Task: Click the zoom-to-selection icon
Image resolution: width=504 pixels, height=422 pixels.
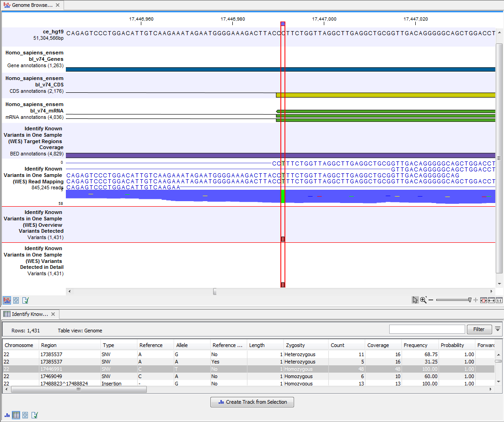Action: (483, 300)
